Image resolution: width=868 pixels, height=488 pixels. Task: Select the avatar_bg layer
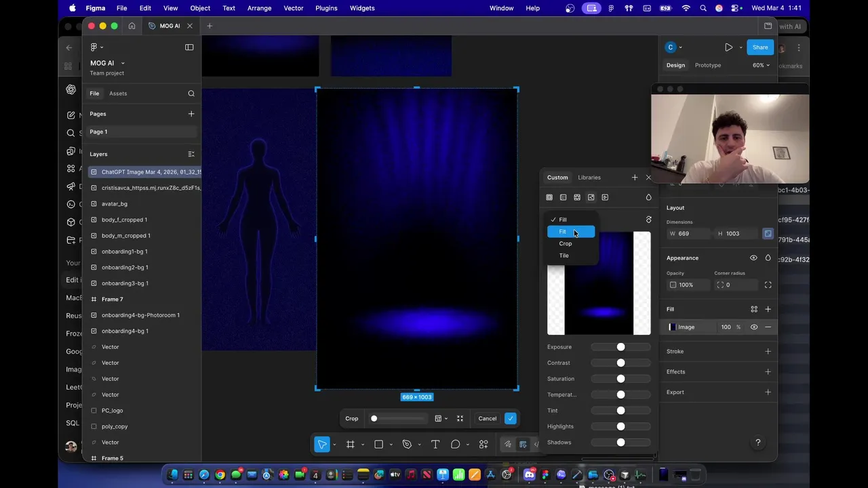pyautogui.click(x=115, y=204)
